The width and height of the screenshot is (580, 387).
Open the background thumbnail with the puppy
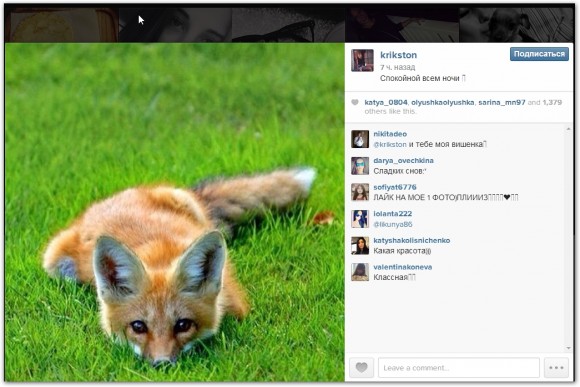[516, 25]
